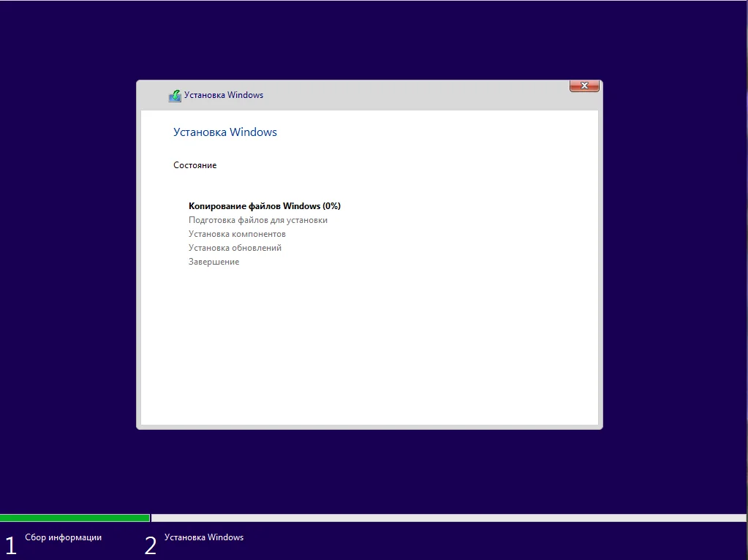Click the Установка компонентов step
This screenshot has width=748, height=560.
[237, 234]
